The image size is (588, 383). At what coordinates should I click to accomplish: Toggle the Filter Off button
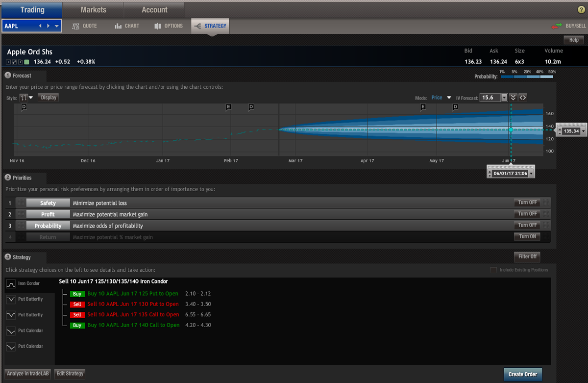527,256
